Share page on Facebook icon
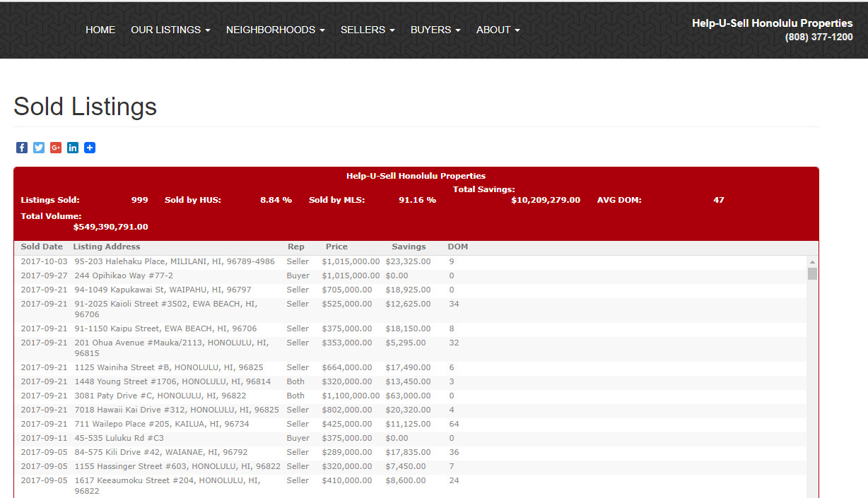Image resolution: width=868 pixels, height=498 pixels. [x=22, y=148]
